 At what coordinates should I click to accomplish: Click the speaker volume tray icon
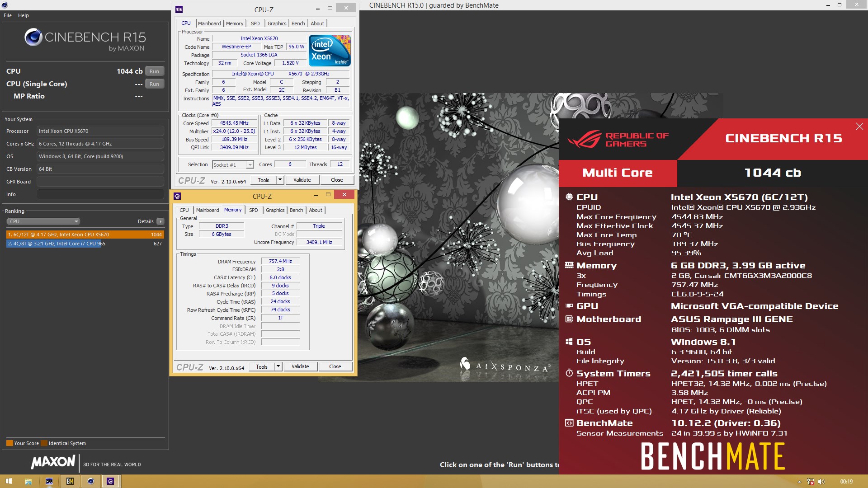tap(821, 482)
